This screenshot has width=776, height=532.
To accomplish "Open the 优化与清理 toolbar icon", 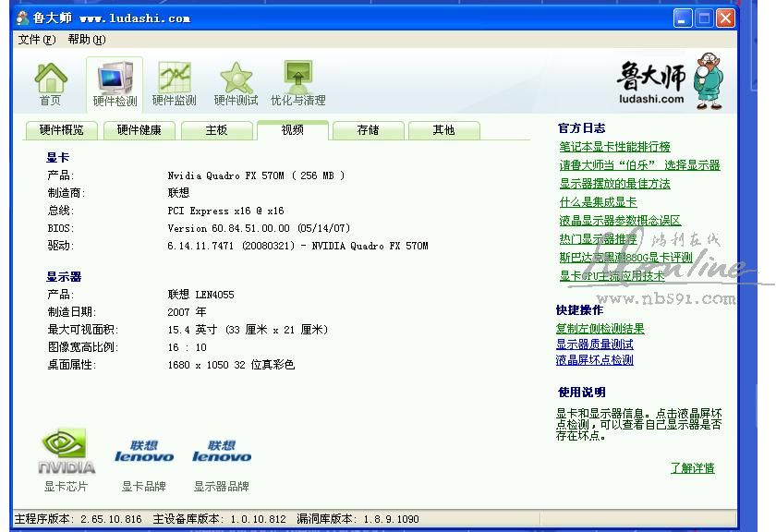I will 297,84.
